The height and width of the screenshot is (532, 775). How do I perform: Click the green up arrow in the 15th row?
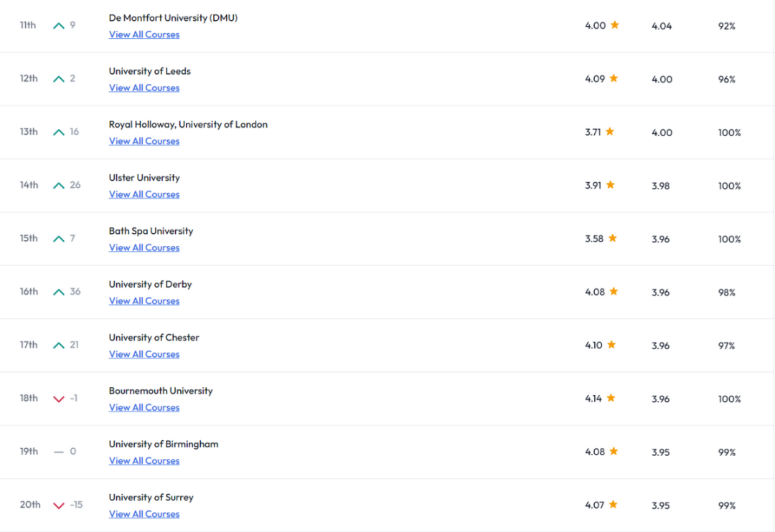59,239
